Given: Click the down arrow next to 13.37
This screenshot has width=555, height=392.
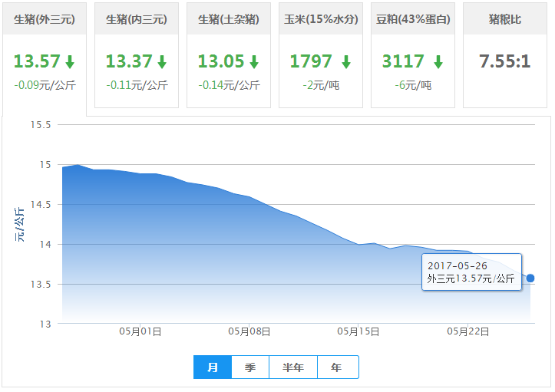Looking at the screenshot, I should [162, 62].
